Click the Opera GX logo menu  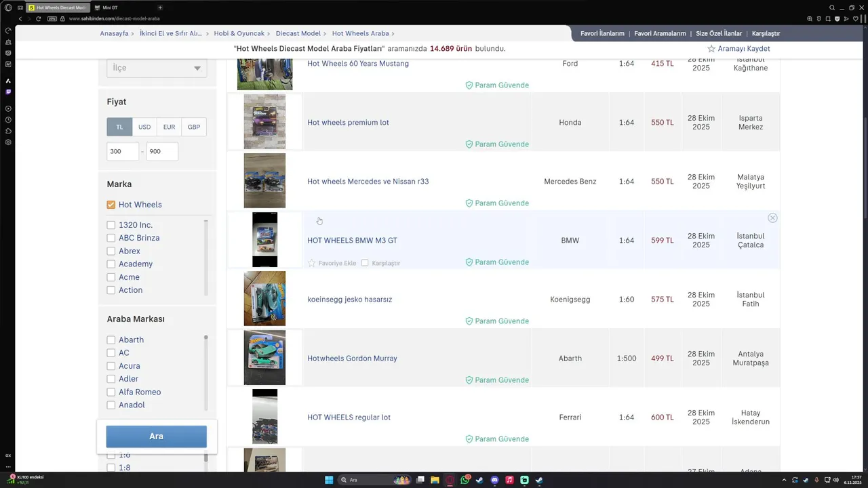tap(8, 7)
